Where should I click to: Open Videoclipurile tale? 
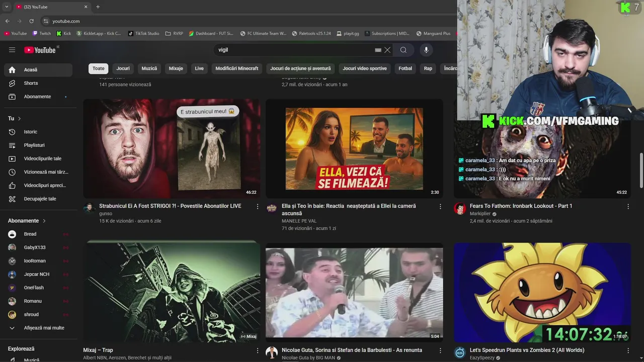pos(38,158)
